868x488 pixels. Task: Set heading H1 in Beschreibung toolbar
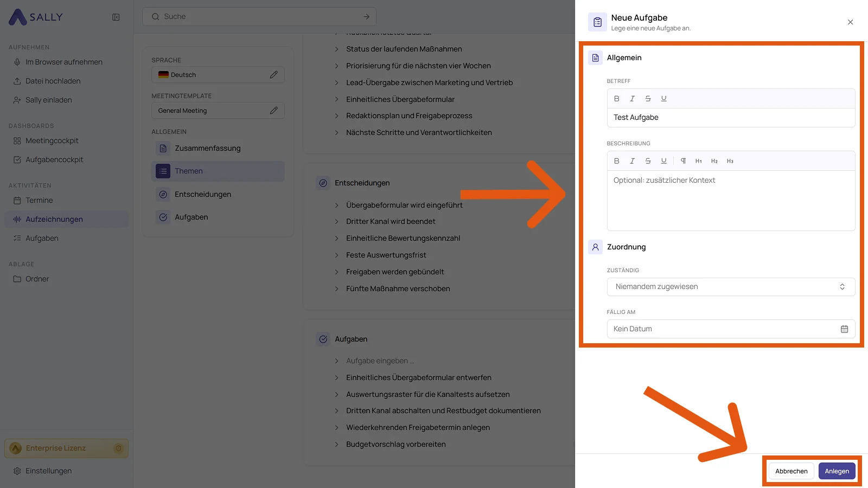click(x=699, y=161)
